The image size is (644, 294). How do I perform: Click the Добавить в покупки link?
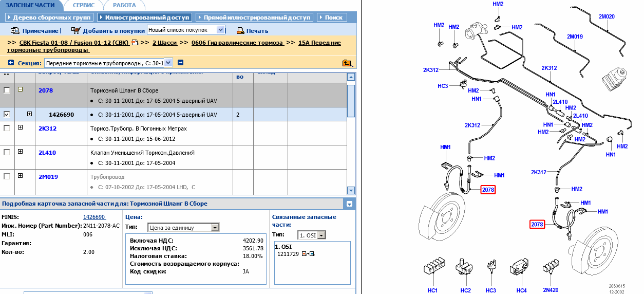tap(113, 31)
